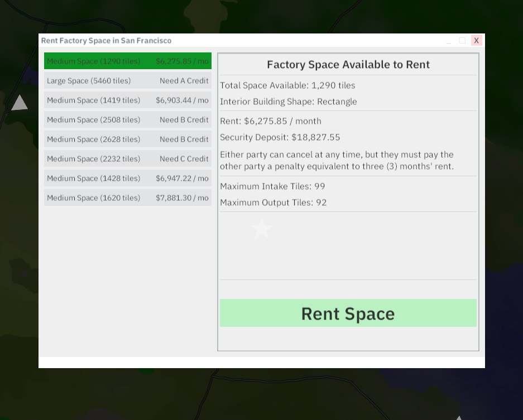Select the Medium Space (1290 tiles) listing

[x=127, y=61]
